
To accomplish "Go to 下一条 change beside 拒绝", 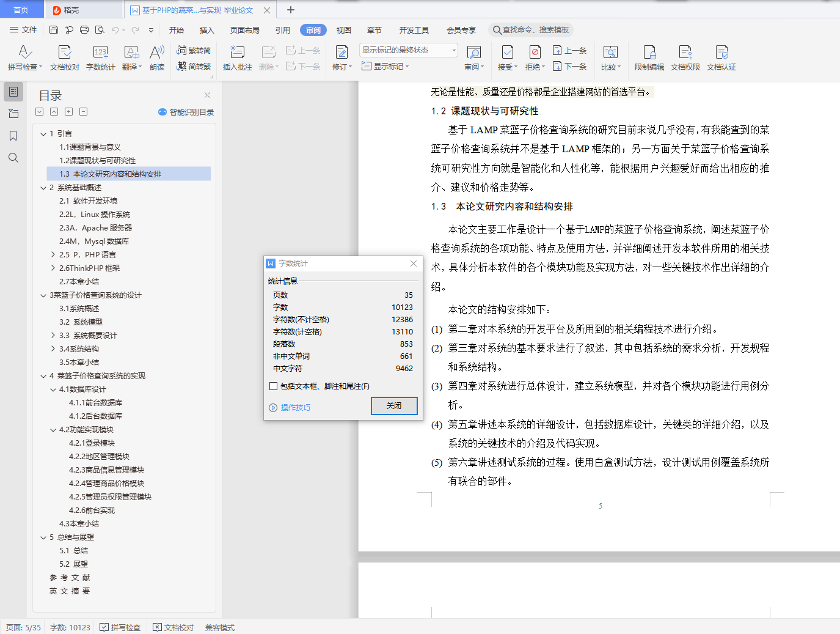I will pos(569,66).
